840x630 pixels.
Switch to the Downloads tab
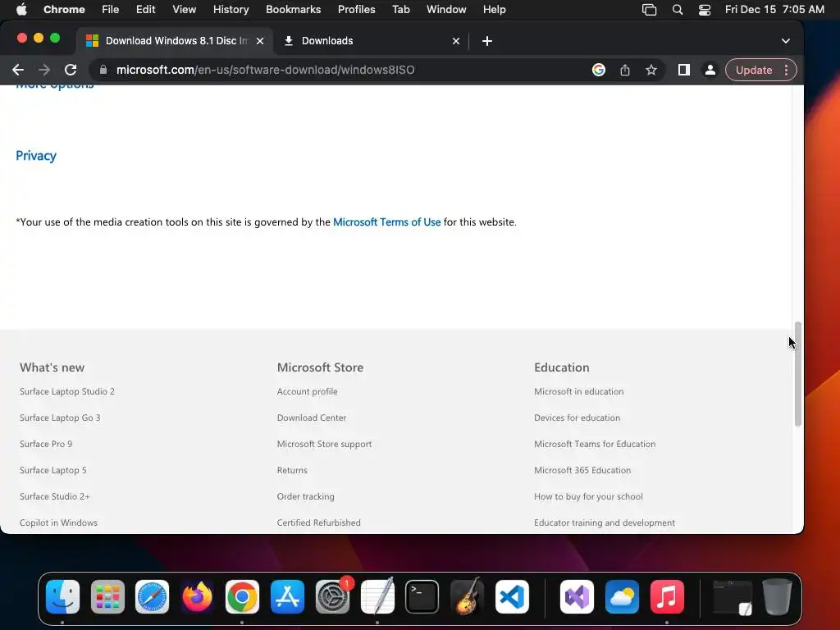(371, 41)
